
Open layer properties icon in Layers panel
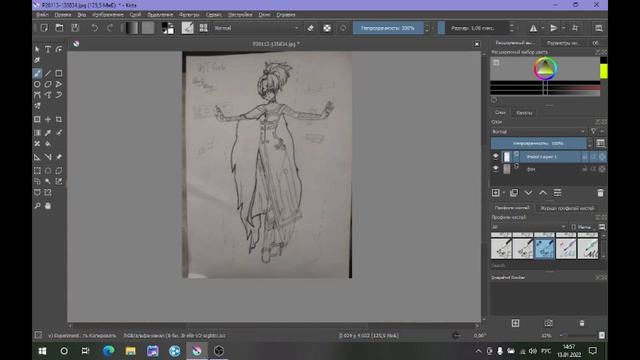[x=557, y=193]
